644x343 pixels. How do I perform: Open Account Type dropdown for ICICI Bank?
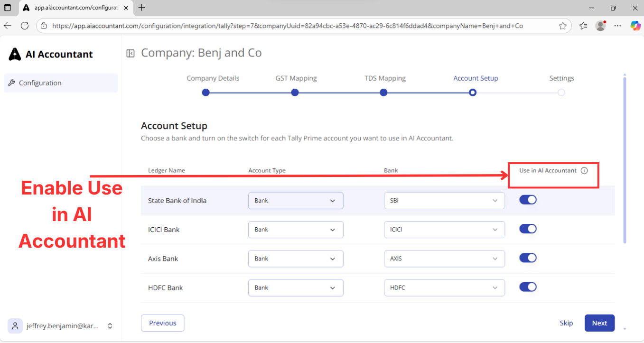tap(296, 230)
